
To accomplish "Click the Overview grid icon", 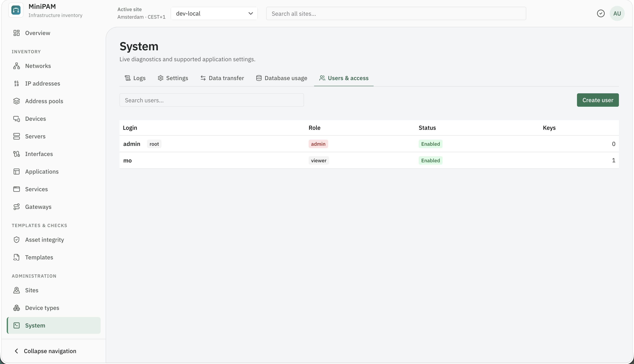I will 17,33.
